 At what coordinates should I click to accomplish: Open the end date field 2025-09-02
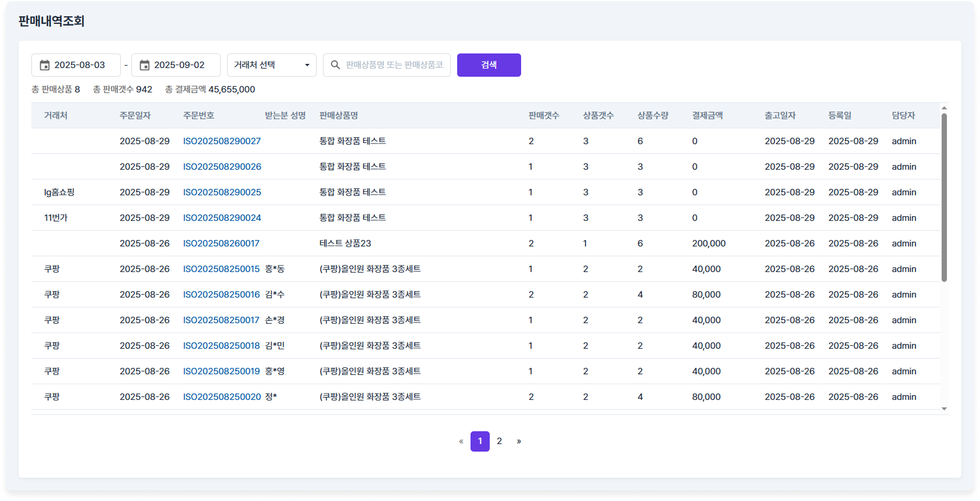click(180, 65)
